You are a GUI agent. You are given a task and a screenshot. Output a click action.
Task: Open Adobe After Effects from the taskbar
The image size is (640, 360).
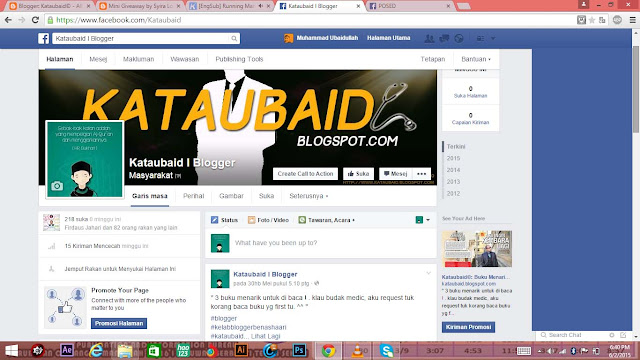tap(67, 350)
